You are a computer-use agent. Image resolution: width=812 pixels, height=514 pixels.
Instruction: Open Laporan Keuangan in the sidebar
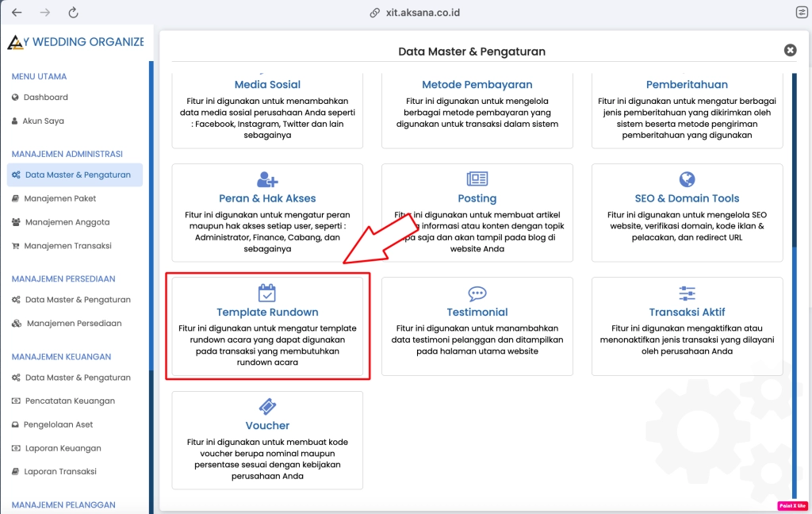click(x=62, y=448)
